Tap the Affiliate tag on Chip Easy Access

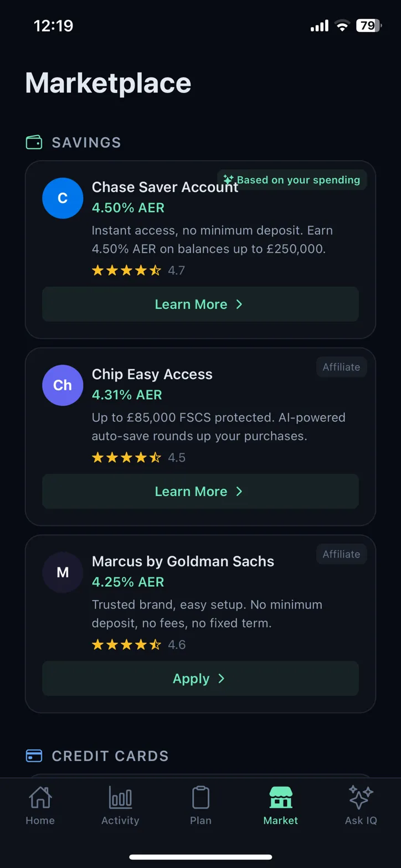[341, 366]
